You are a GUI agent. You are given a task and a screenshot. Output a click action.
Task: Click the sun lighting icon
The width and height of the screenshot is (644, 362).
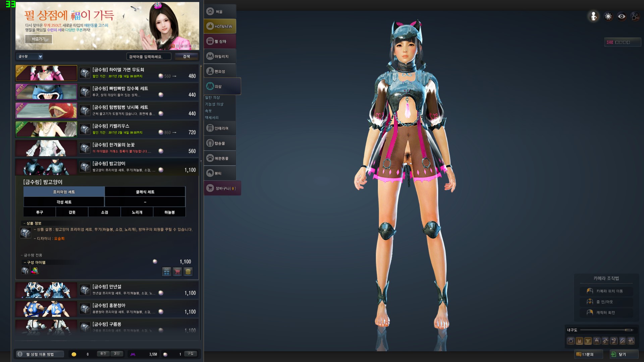pyautogui.click(x=608, y=16)
